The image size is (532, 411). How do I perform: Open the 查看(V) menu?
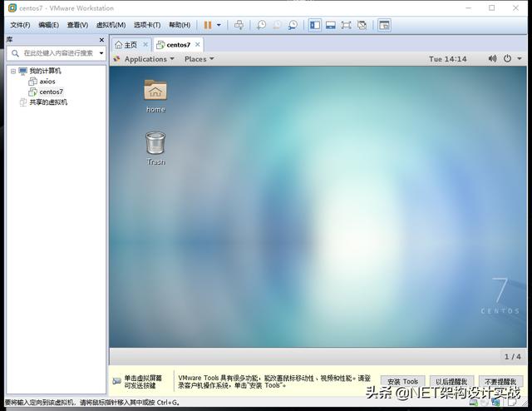click(77, 25)
